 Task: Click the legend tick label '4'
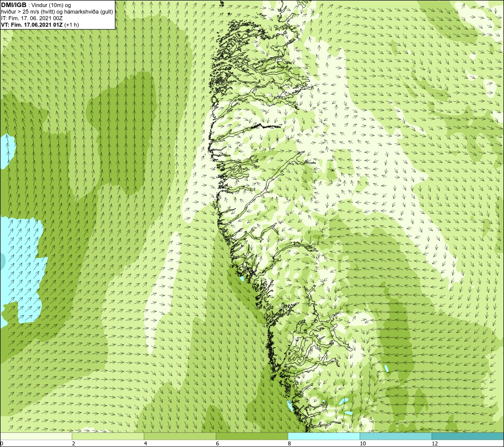pos(146,443)
